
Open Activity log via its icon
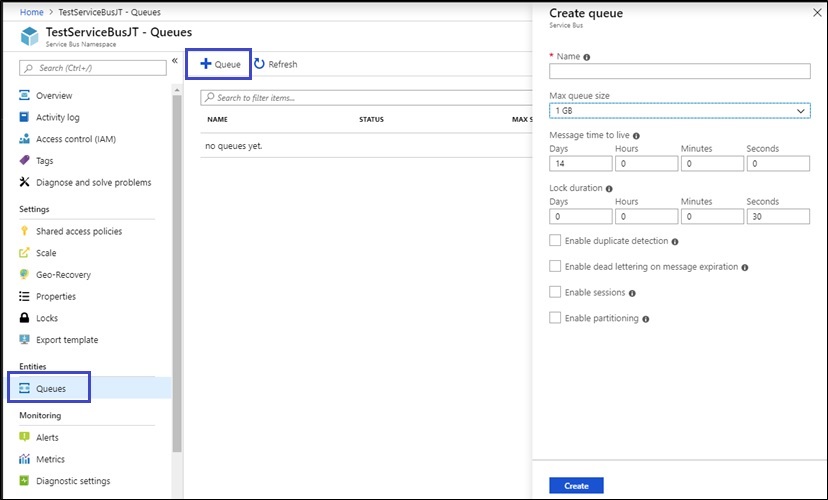[24, 117]
